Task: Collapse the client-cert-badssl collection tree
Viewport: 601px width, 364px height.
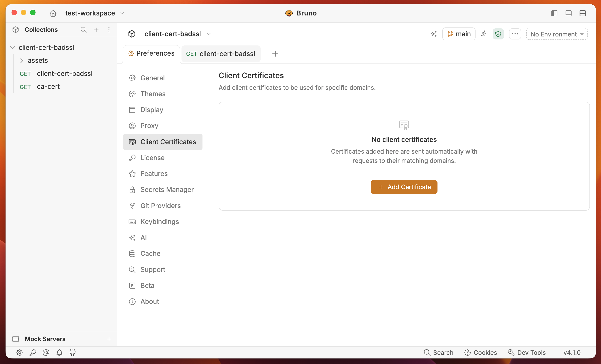Action: point(13,48)
